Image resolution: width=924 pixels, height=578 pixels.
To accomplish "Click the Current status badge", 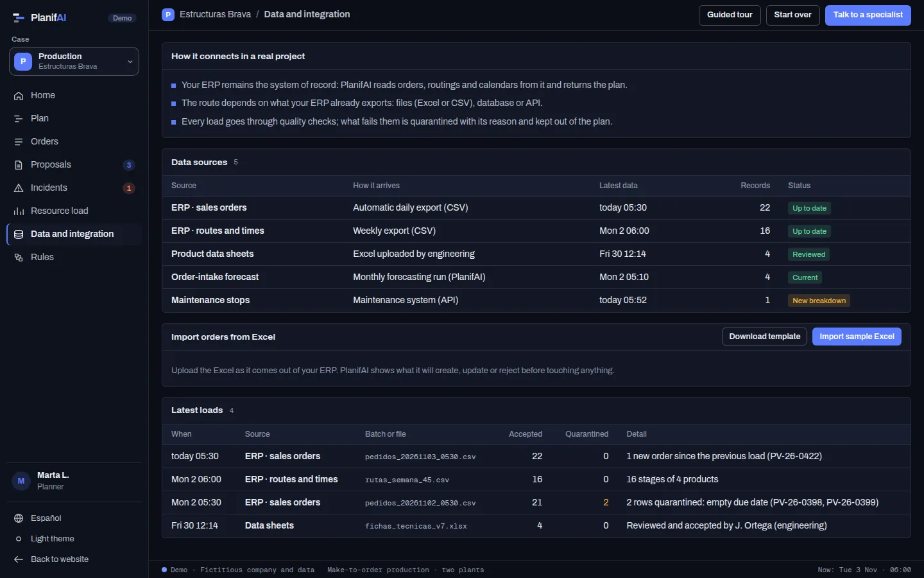I will click(805, 277).
